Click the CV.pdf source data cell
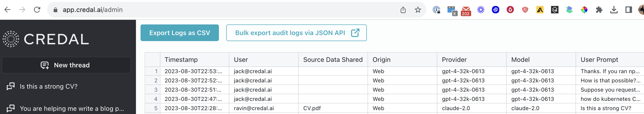The width and height of the screenshot is (644, 114). (312, 108)
